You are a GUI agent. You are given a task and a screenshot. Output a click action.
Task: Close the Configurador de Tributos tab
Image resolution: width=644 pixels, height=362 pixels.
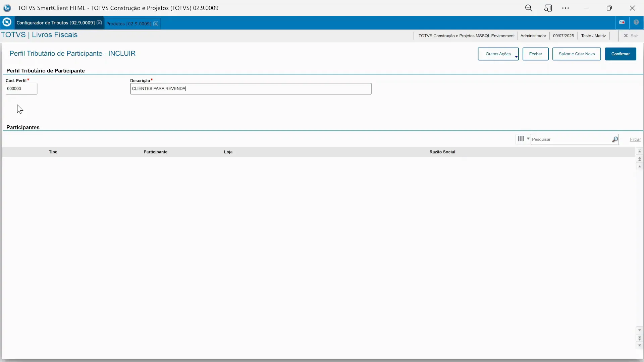[x=99, y=23]
